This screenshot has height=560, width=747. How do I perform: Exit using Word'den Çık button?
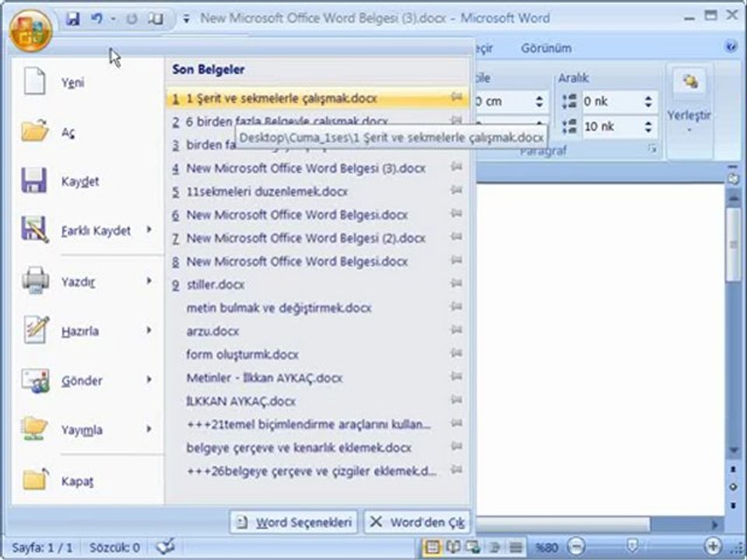point(417,523)
